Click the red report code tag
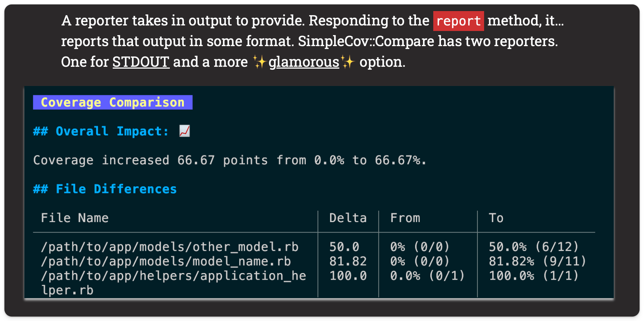Screen dimensions: 644x321 (458, 21)
